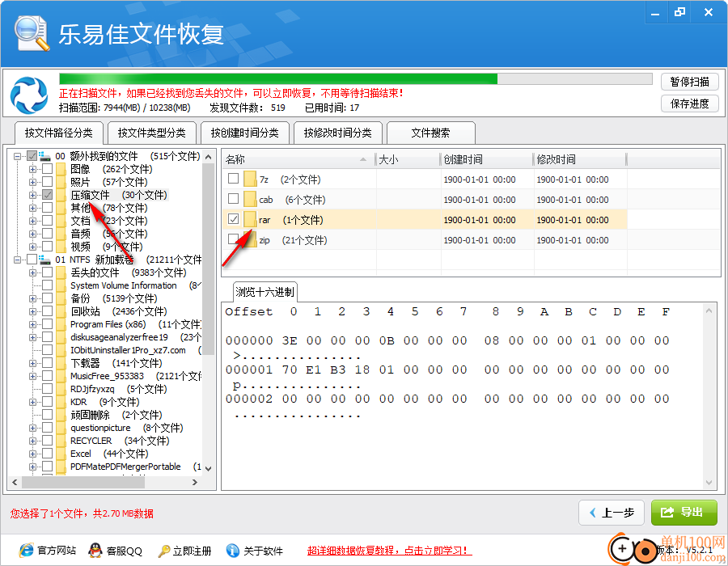
Task: Go back with 上一步 button
Action: (611, 512)
